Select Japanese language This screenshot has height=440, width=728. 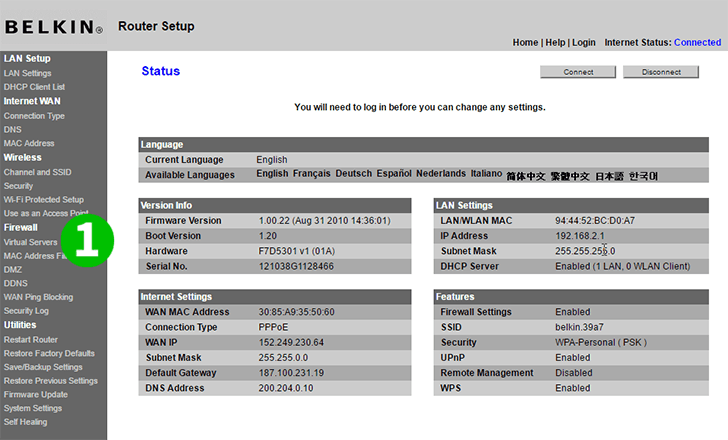click(609, 176)
